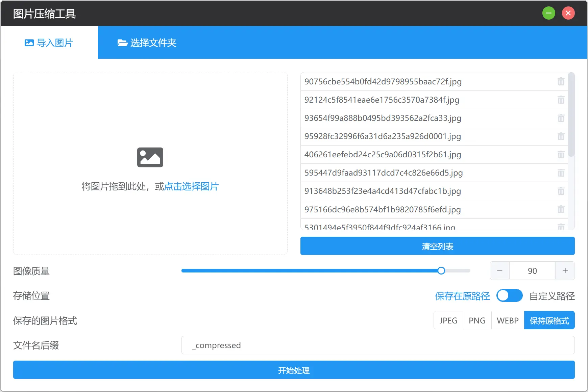Increase quality with the plus stepper
588x392 pixels.
pos(564,270)
